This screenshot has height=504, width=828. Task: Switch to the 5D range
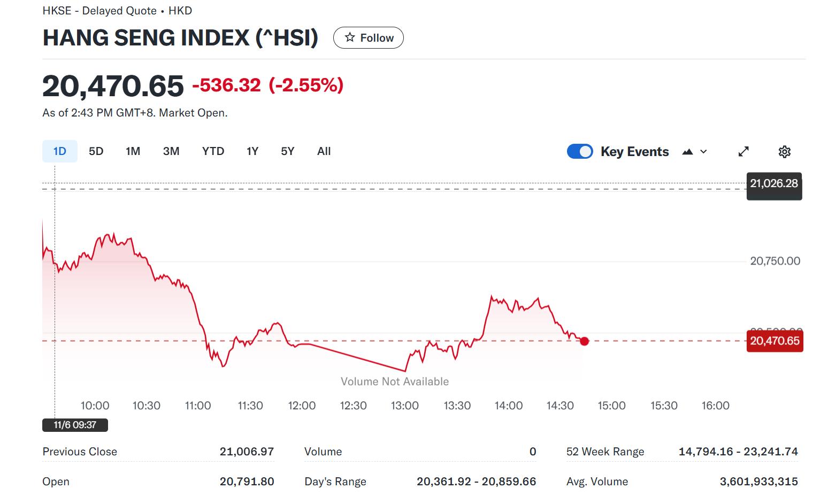[96, 151]
